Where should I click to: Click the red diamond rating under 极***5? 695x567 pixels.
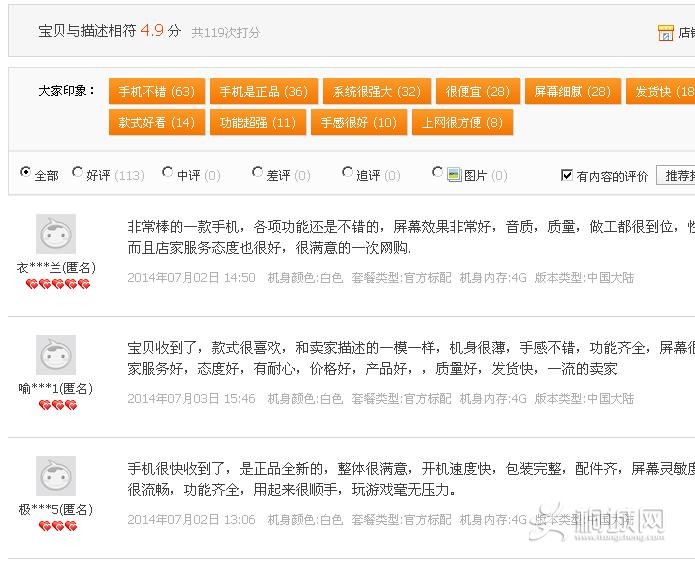coord(57,526)
